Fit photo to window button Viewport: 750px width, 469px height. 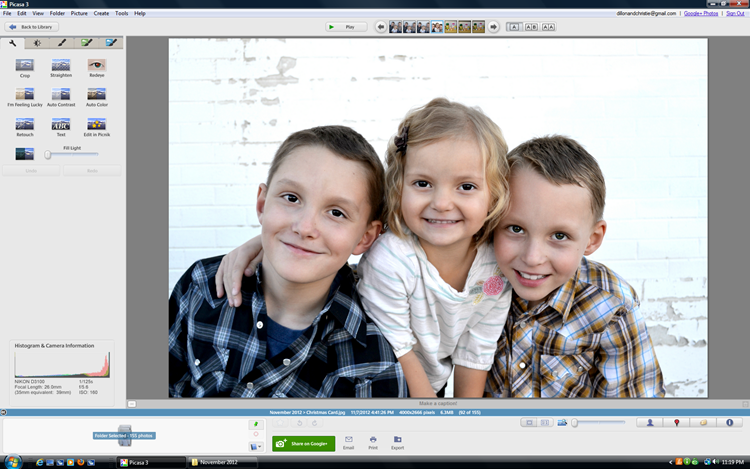click(x=529, y=423)
